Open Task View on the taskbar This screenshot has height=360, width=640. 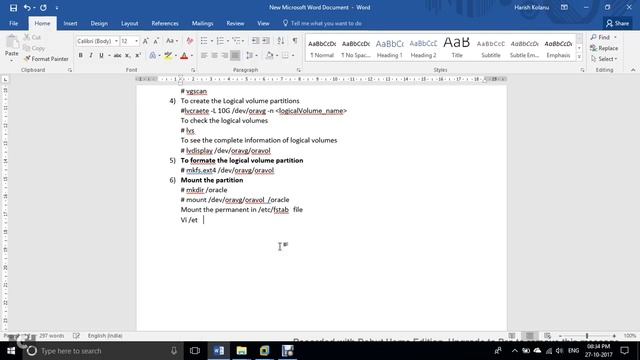[x=195, y=351]
